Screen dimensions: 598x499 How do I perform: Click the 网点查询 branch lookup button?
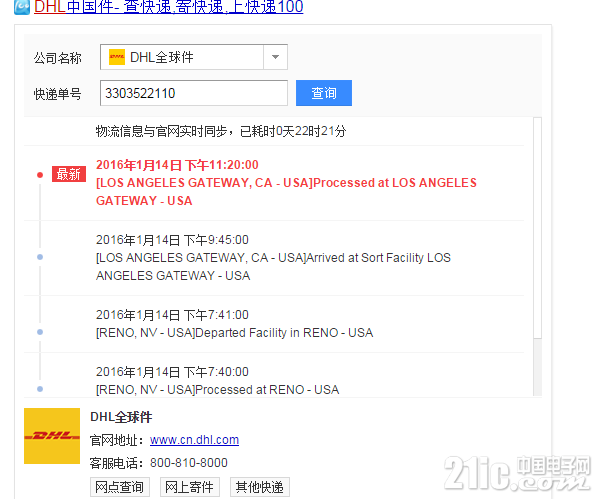tap(120, 487)
